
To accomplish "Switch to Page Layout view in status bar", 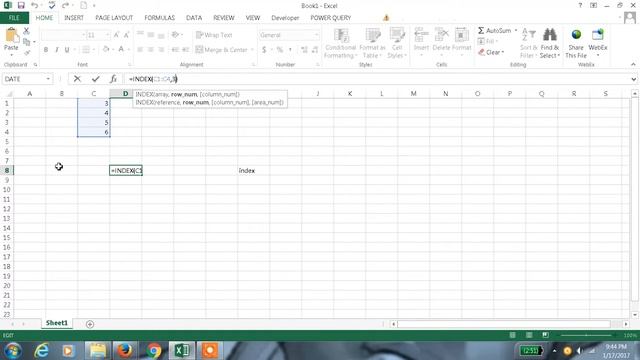I will (529, 335).
